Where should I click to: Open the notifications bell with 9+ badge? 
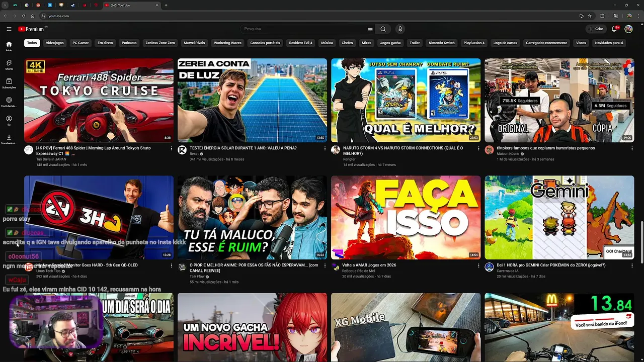click(614, 29)
